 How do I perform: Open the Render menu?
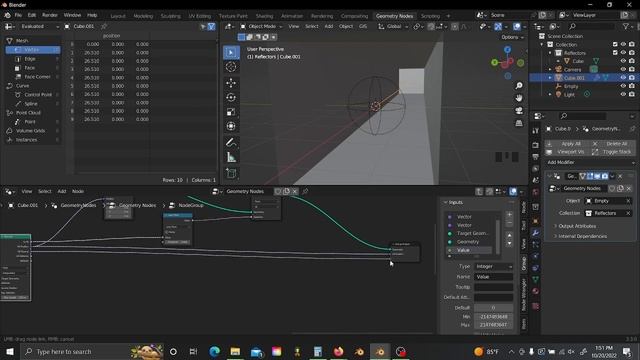pyautogui.click(x=50, y=15)
